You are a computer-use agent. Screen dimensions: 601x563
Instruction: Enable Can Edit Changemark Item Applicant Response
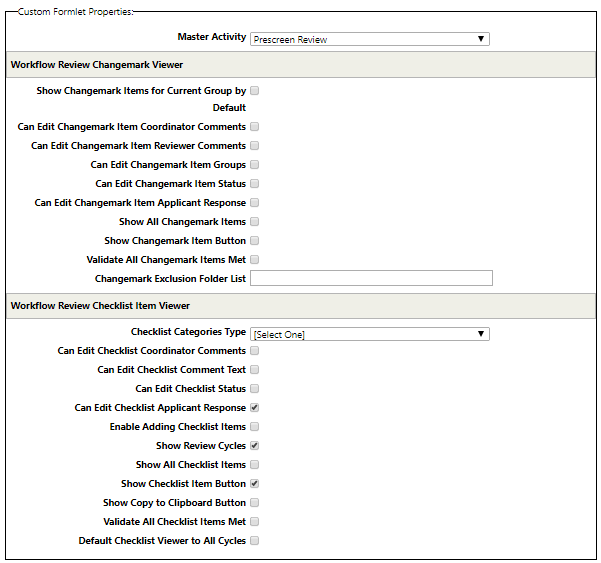click(255, 202)
